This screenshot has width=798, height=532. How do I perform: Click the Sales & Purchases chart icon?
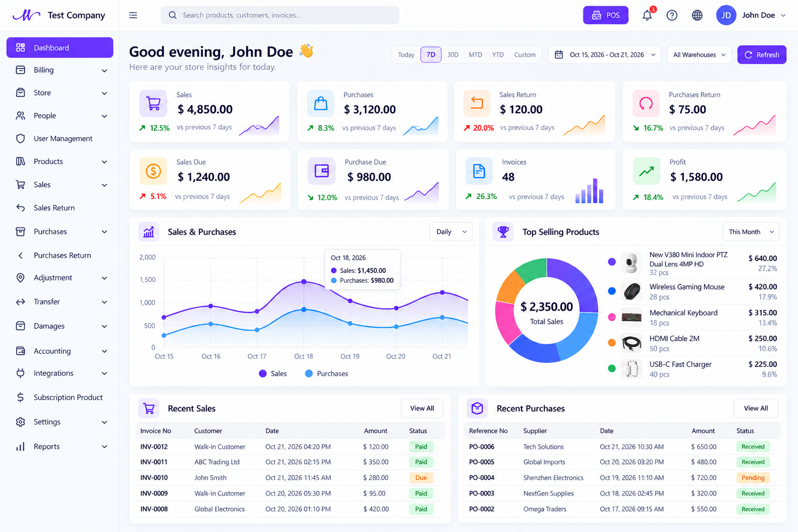pos(149,232)
